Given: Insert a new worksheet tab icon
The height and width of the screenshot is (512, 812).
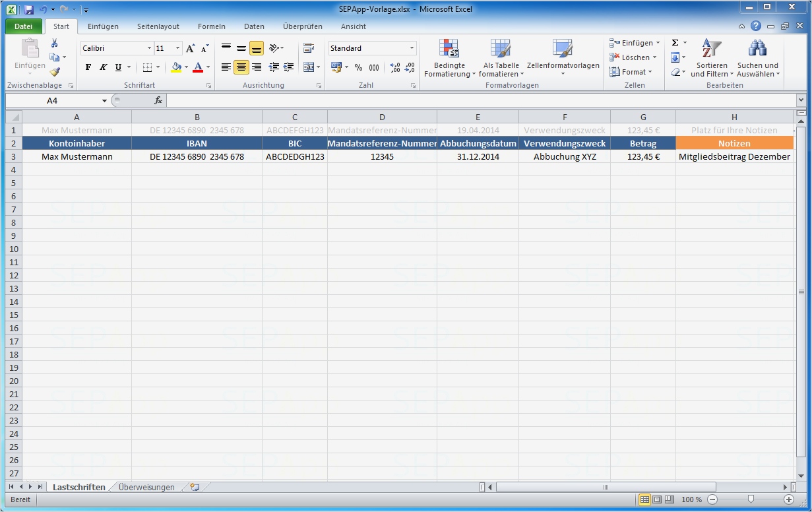Looking at the screenshot, I should click(195, 487).
